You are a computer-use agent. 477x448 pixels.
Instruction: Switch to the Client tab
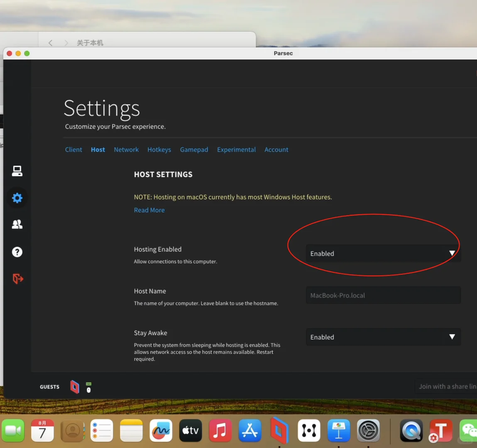pos(73,149)
